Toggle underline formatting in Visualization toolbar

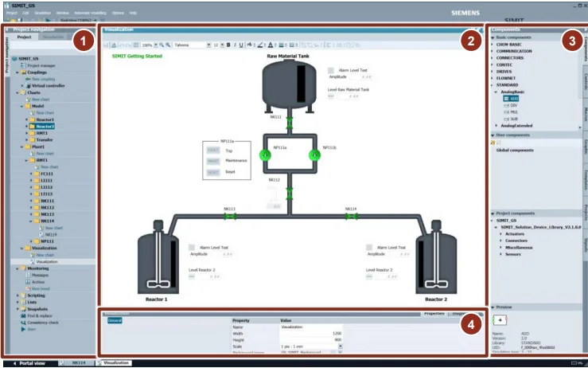tap(241, 45)
